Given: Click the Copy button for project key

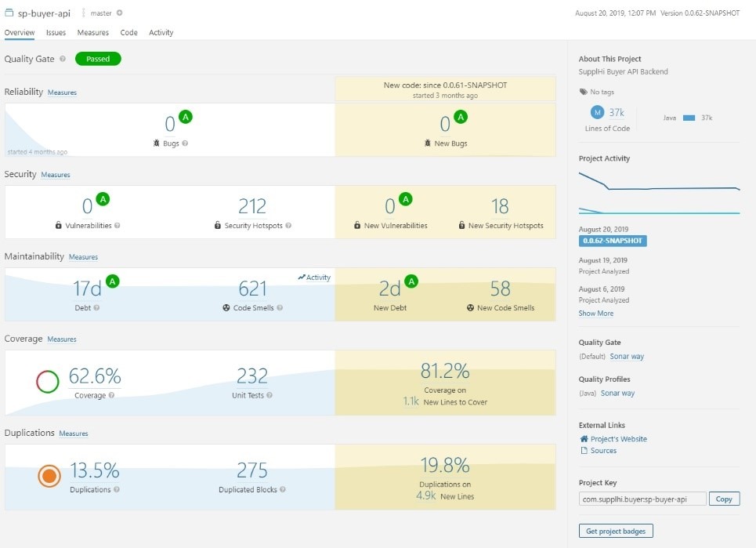Looking at the screenshot, I should (724, 499).
